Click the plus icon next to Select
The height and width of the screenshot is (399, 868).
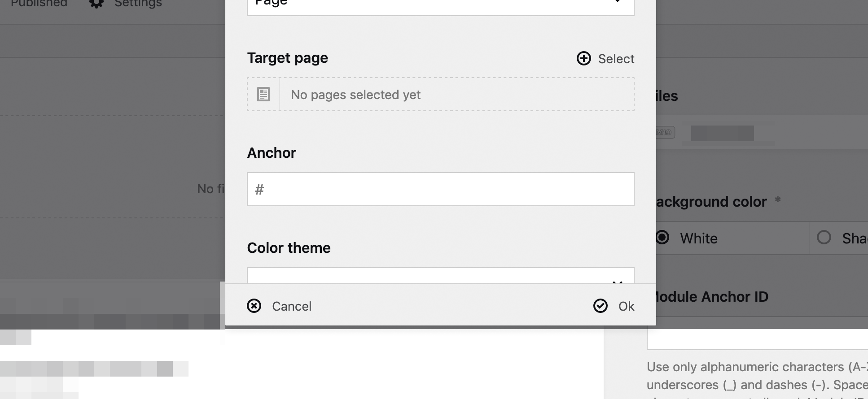click(583, 58)
